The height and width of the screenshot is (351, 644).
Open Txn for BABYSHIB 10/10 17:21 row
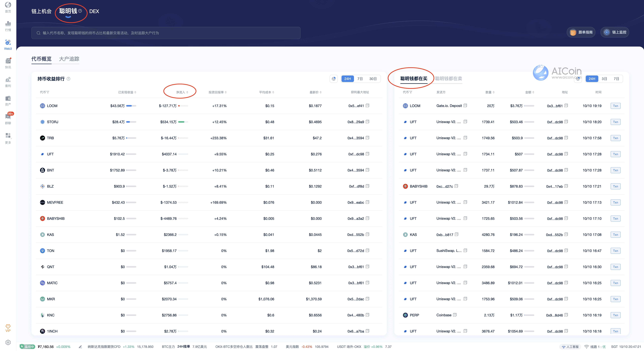(x=616, y=186)
